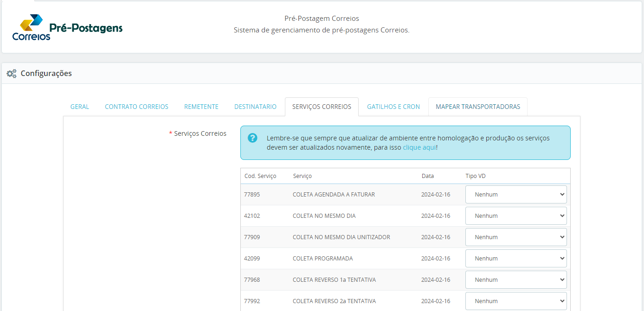The width and height of the screenshot is (644, 311).
Task: Switch to Mapear Transportadoras tab
Action: tap(478, 107)
